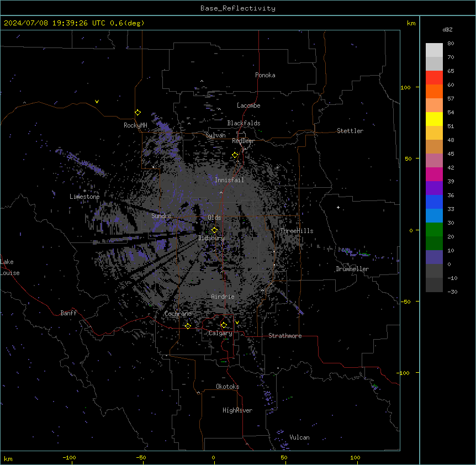Click the yellow V marker east of Calgary
Image resolution: width=476 pixels, height=465 pixels.
click(x=237, y=323)
